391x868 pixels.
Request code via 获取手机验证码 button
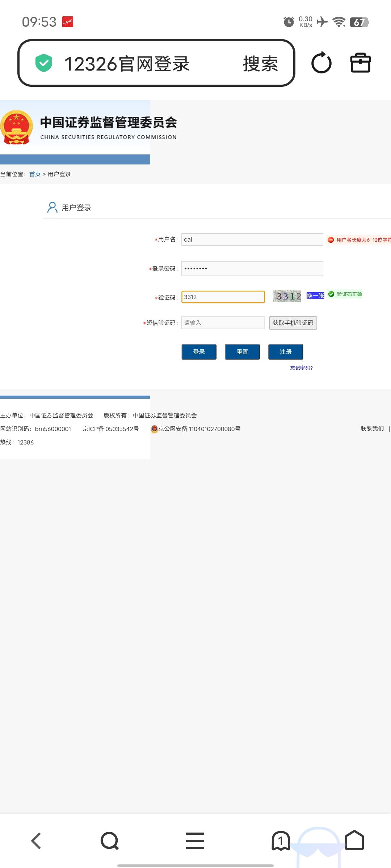click(293, 323)
